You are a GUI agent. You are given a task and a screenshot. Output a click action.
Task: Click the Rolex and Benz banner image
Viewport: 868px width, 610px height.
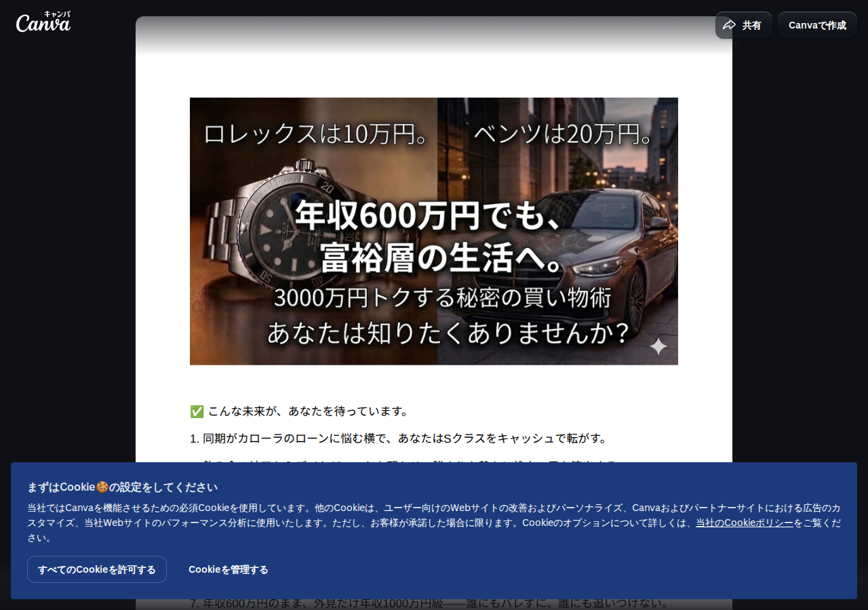(x=434, y=231)
